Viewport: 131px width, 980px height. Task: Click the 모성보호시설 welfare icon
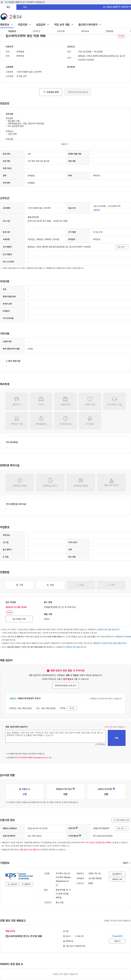pyautogui.click(x=65, y=421)
